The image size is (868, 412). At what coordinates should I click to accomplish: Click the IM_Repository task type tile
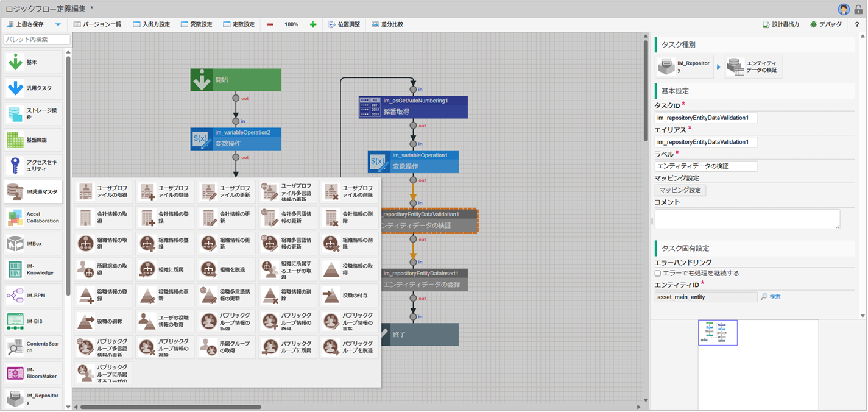click(685, 67)
